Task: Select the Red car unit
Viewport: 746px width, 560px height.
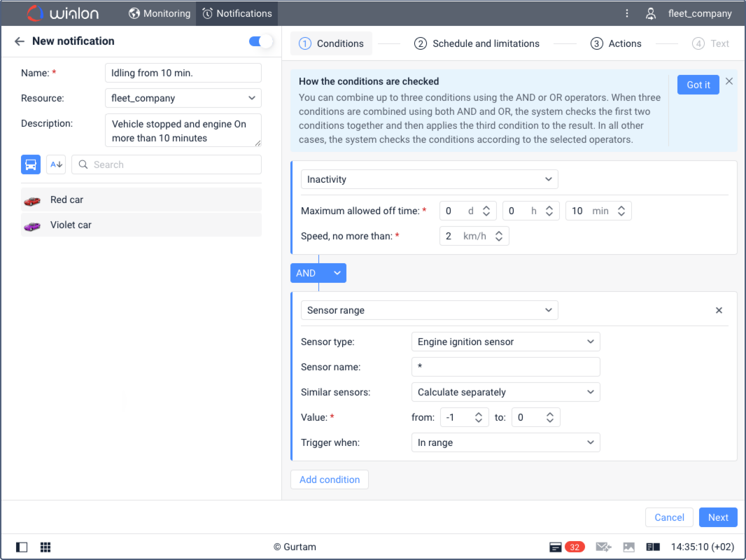Action: [x=141, y=199]
